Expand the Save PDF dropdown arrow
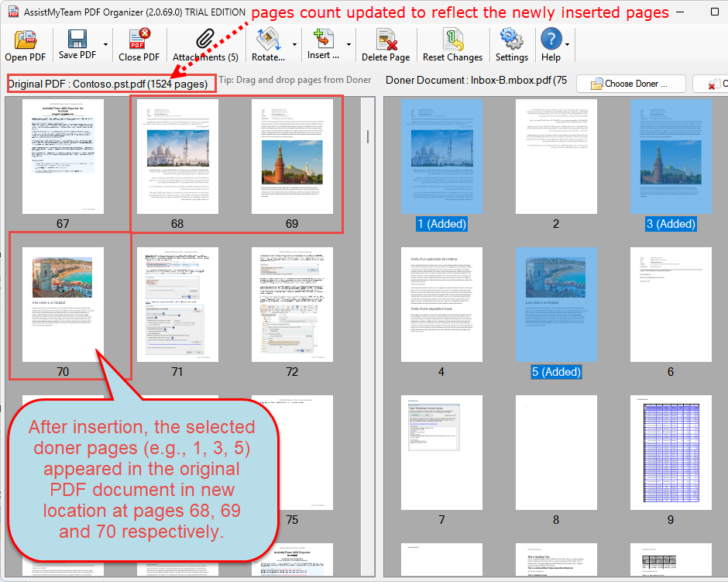 105,45
